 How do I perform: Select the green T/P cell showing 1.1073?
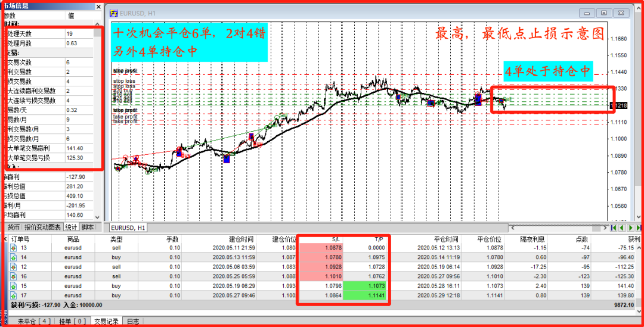(364, 286)
